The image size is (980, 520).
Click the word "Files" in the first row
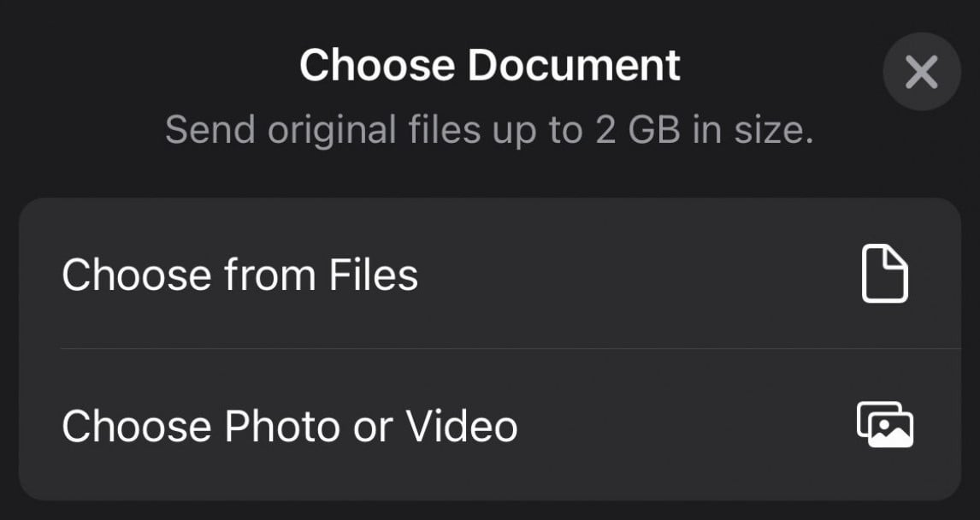373,275
